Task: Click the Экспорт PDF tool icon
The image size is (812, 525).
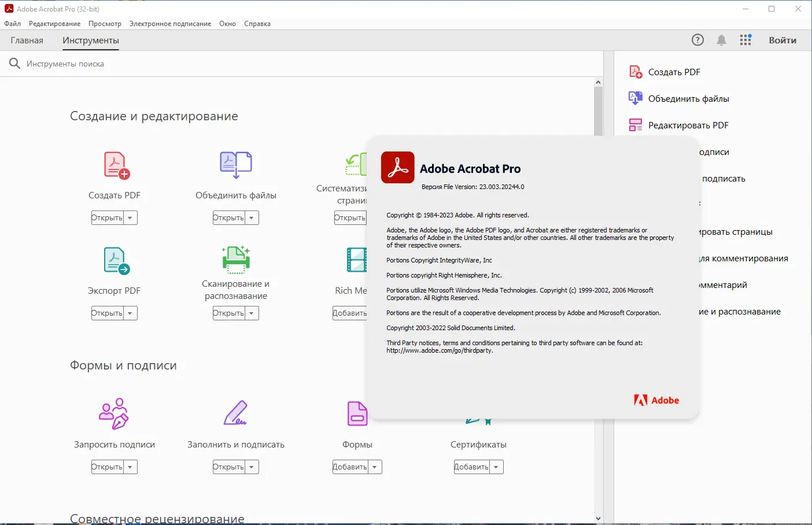Action: (116, 261)
